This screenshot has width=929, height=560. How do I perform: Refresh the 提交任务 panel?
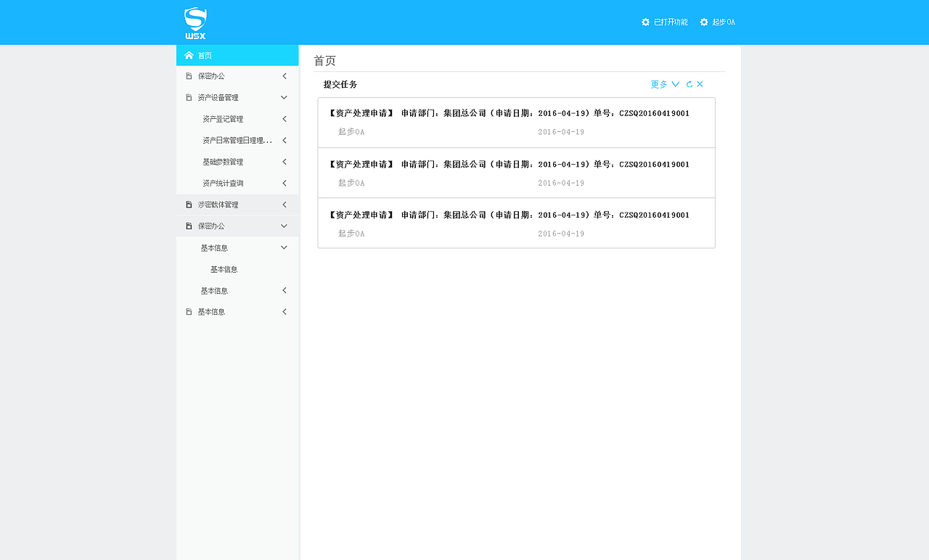(689, 84)
